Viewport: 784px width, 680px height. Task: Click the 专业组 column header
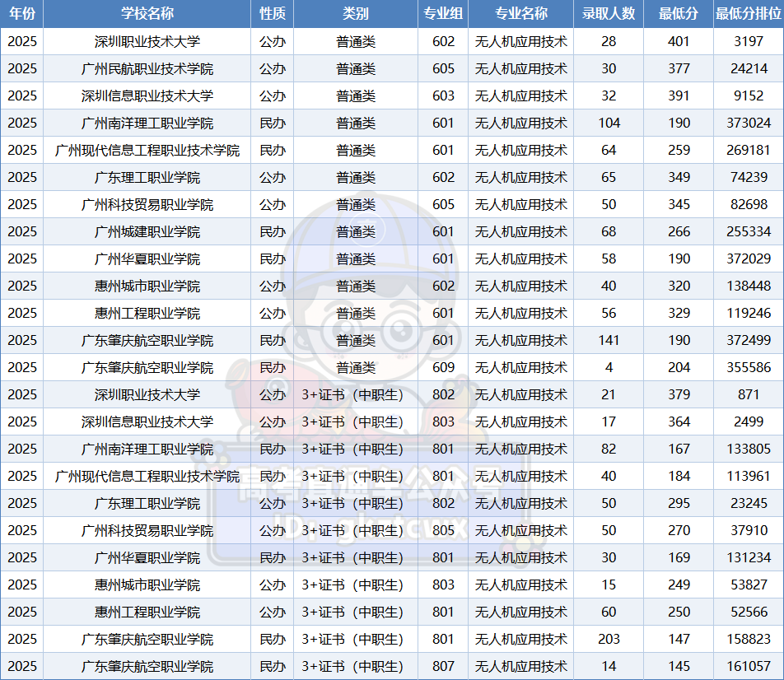pyautogui.click(x=444, y=14)
